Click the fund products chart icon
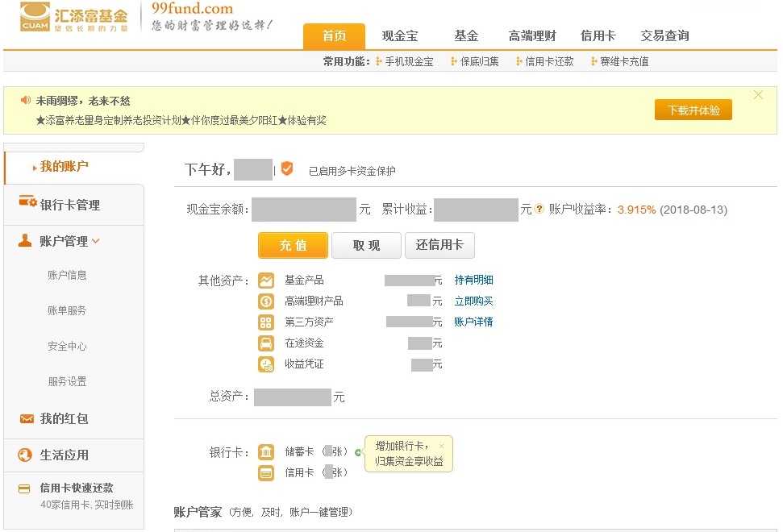Screen dimensions: 783x532 coord(266,281)
